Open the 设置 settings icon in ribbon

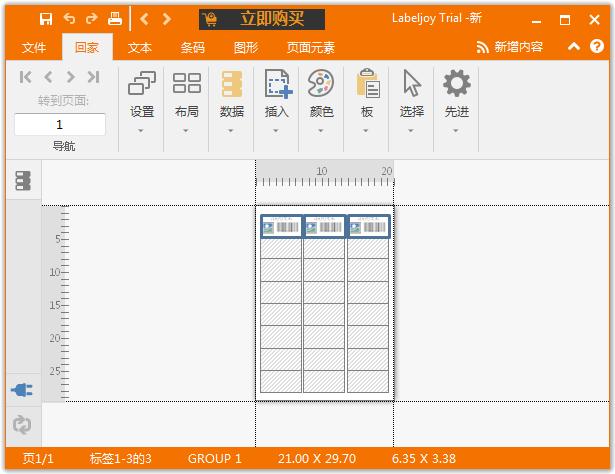(x=142, y=84)
